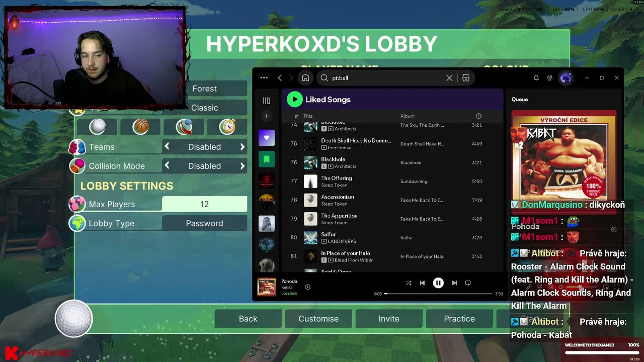This screenshot has width=644, height=362.
Task: Open the Friends activity icon
Action: pyautogui.click(x=549, y=78)
